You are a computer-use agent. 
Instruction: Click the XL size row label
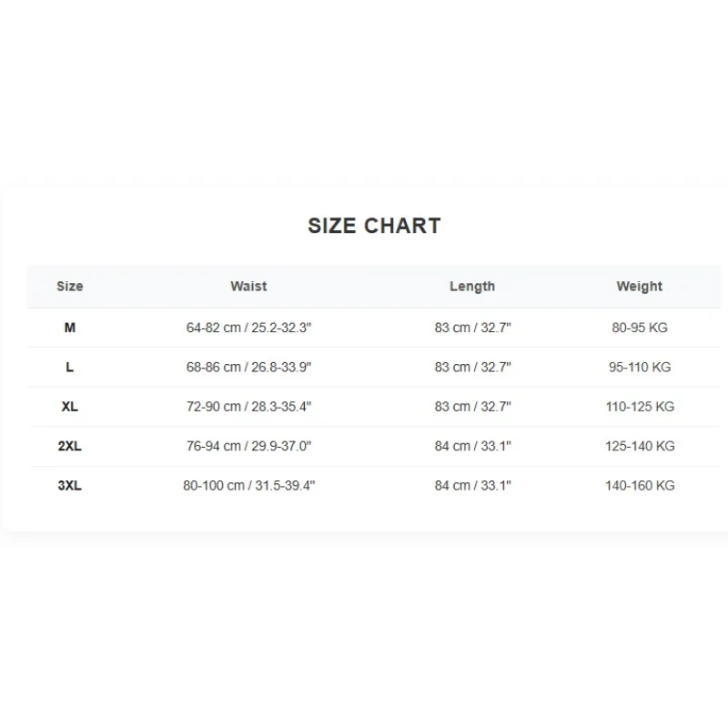[70, 407]
